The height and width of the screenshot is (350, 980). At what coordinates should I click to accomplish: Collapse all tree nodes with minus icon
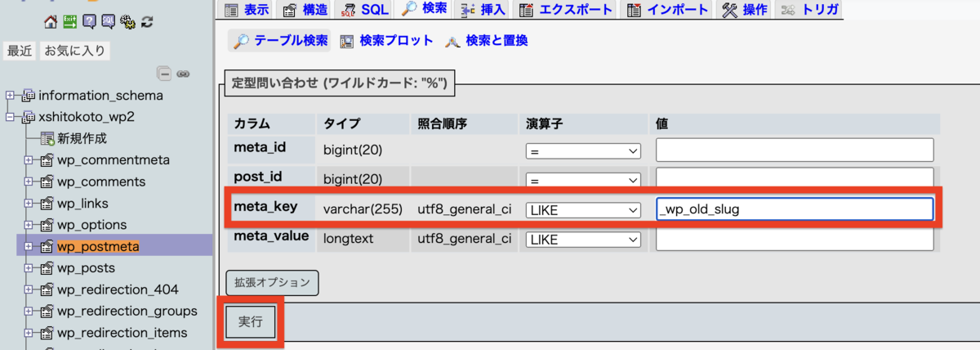(164, 74)
